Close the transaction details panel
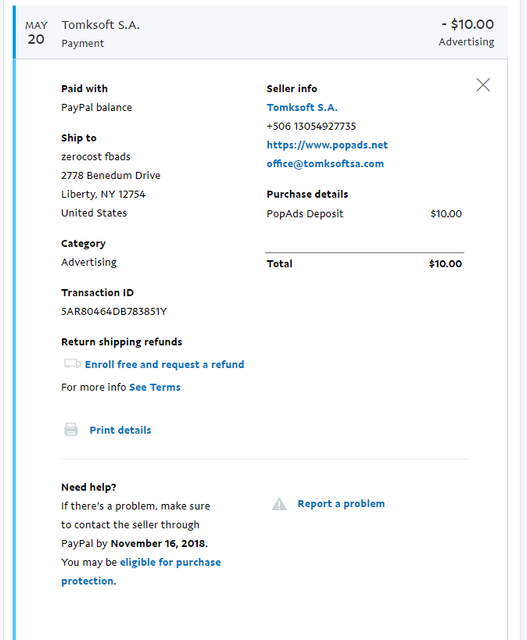The width and height of the screenshot is (527, 640). tap(483, 85)
